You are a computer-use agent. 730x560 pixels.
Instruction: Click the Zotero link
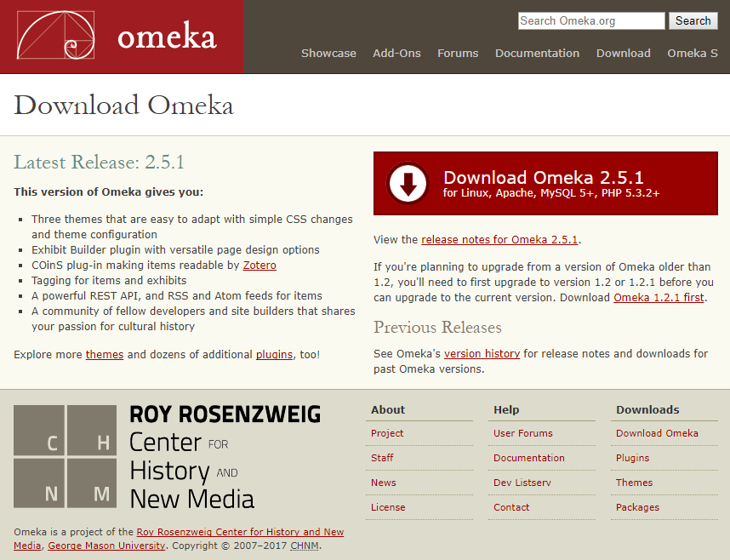click(x=259, y=265)
